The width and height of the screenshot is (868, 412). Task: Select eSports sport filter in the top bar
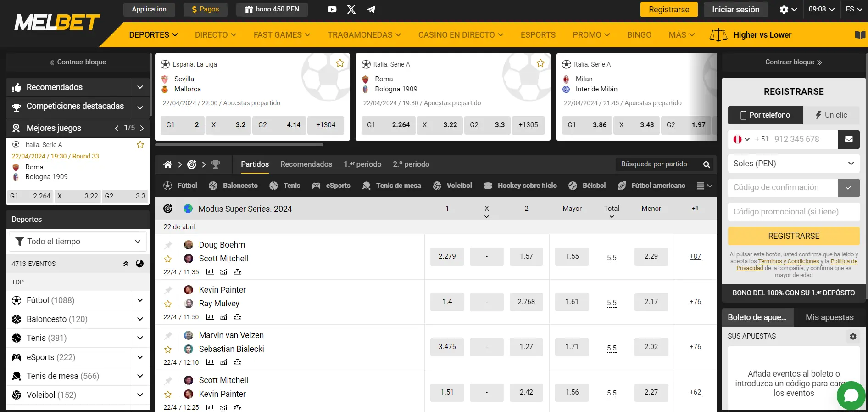(331, 186)
